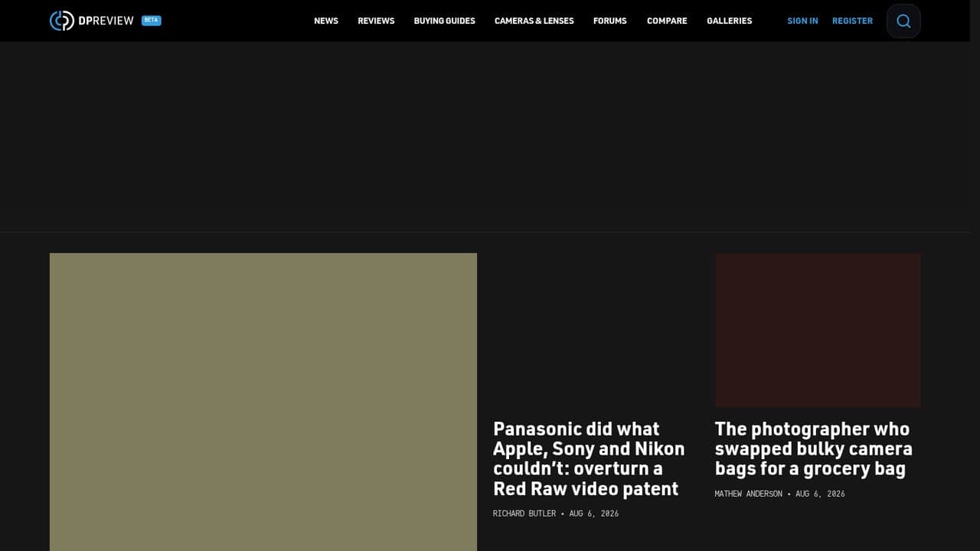This screenshot has width=980, height=551.
Task: Read the grocery bag photographer article
Action: point(814,448)
